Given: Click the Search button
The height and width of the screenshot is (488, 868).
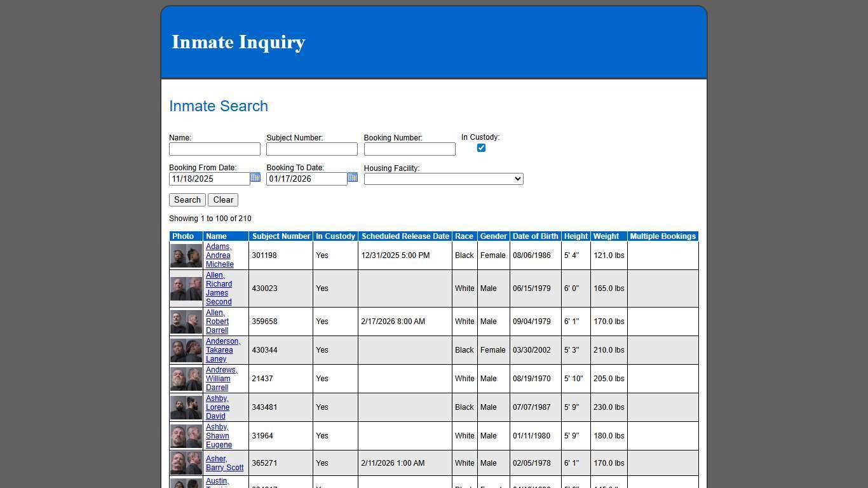Looking at the screenshot, I should 187,200.
